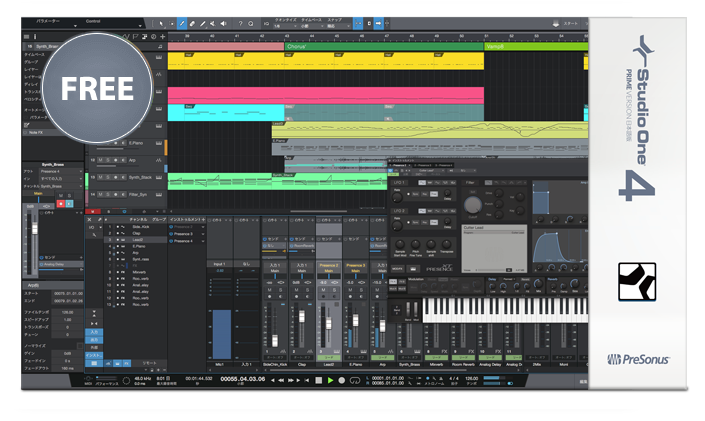This screenshot has height=421, width=705.
Task: Record-arm the E.Piano track
Action: [116, 143]
